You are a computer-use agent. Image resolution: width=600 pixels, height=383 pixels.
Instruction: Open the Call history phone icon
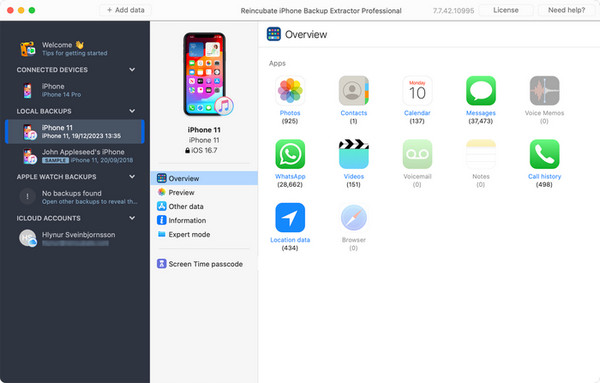click(544, 154)
